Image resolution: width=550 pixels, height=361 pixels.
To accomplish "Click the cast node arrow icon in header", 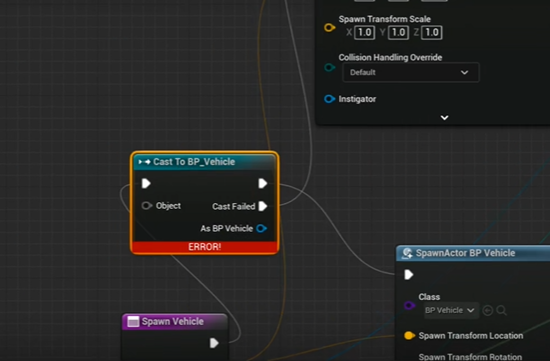I will click(144, 162).
